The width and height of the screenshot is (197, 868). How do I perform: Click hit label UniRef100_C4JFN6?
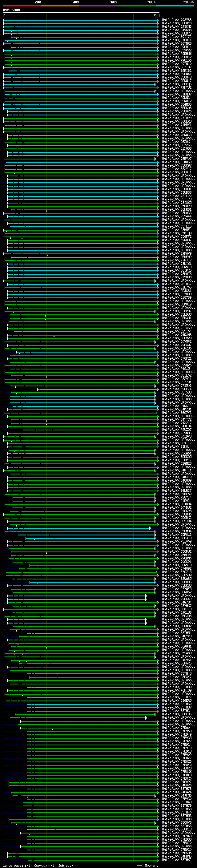(177, 796)
